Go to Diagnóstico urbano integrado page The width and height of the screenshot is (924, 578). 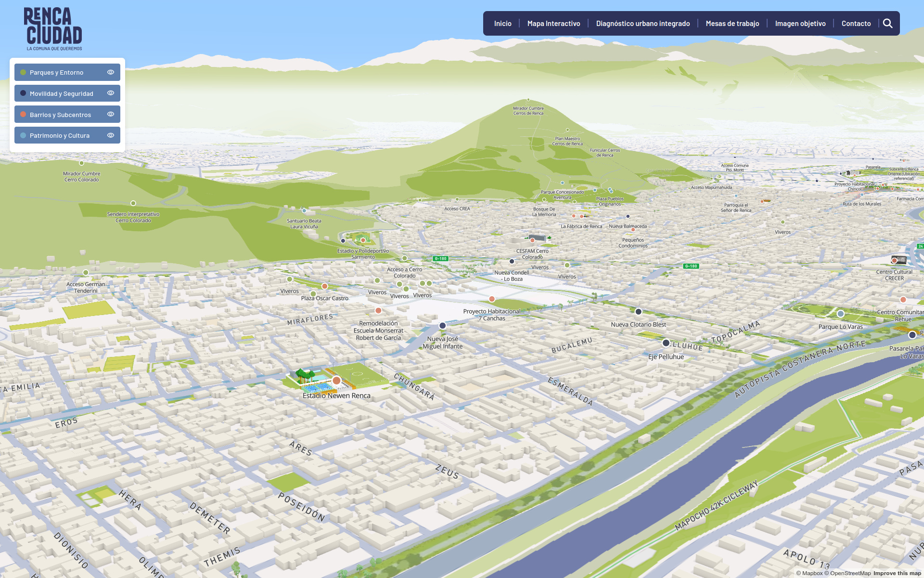click(x=642, y=24)
